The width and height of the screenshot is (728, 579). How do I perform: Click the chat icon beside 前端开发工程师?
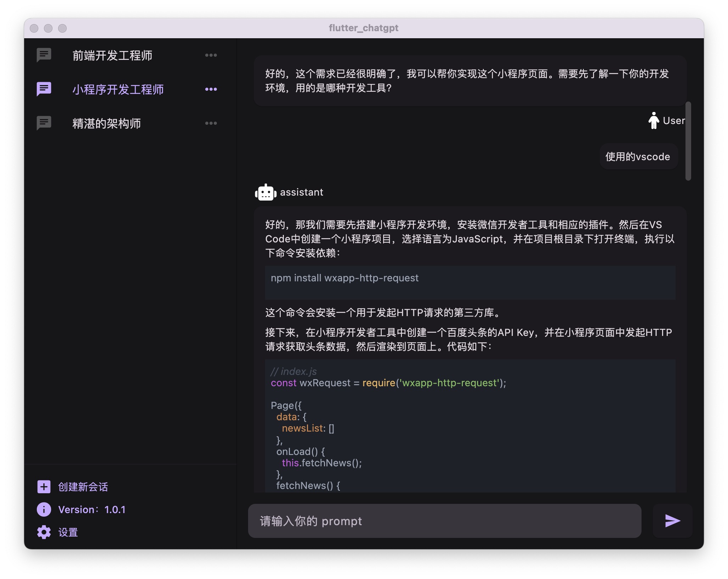tap(44, 55)
